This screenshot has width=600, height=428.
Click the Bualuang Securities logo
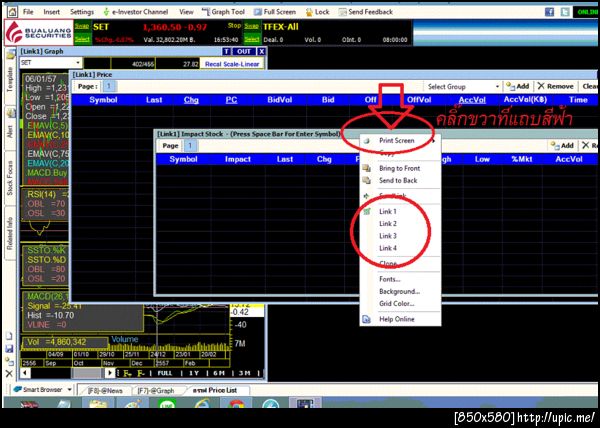(39, 33)
